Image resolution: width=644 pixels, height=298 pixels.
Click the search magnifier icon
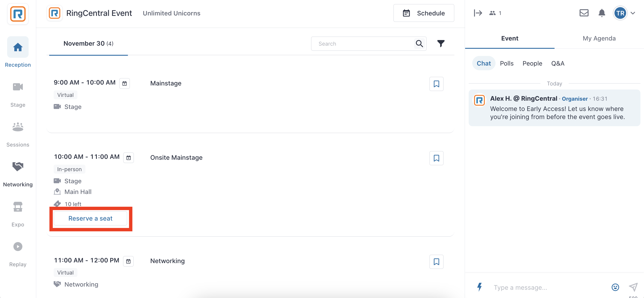(419, 44)
